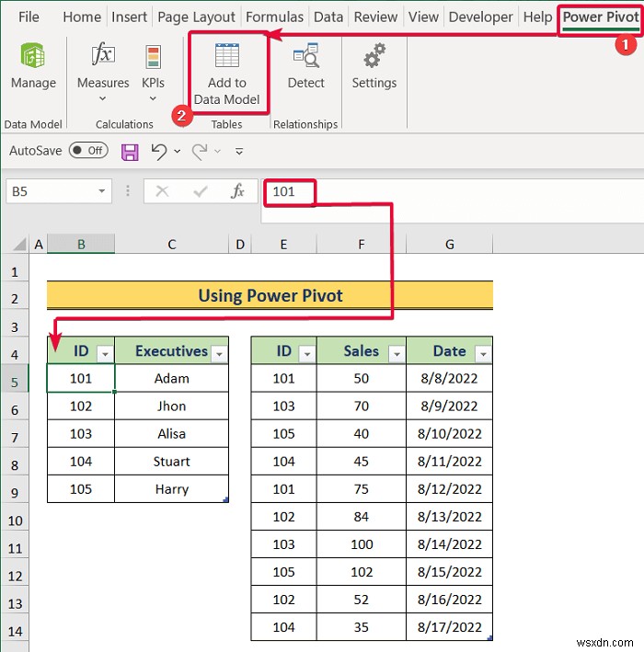Open the KPIs menu
This screenshot has height=652, width=644.
coord(153,72)
